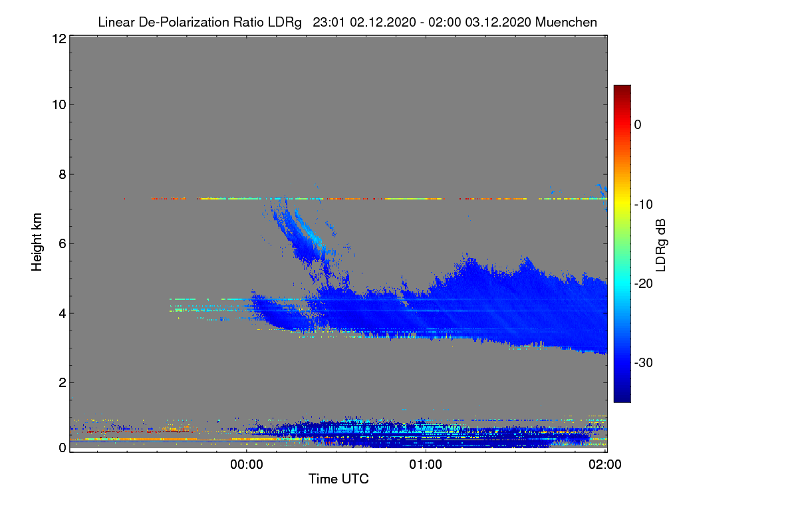Click the '00:00' time tick label
This screenshot has height=532, width=798.
pos(246,465)
